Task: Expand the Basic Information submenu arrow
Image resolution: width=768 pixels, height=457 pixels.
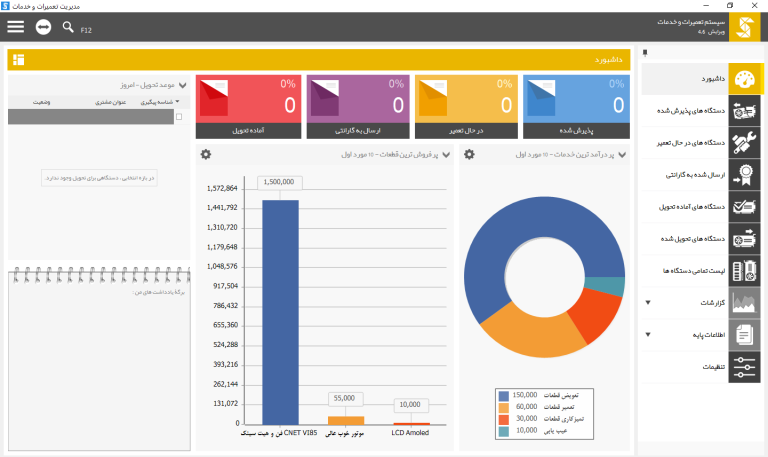Action: [648, 335]
